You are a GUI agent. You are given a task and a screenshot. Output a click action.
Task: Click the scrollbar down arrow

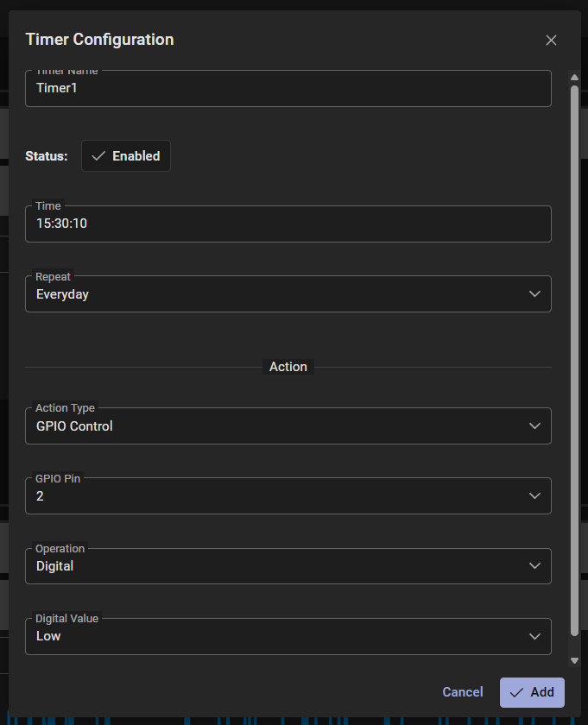(x=574, y=659)
